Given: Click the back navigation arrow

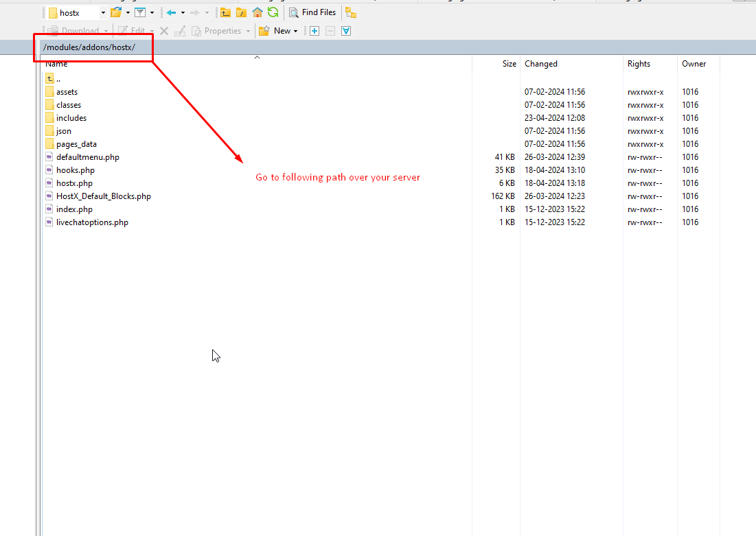Looking at the screenshot, I should click(171, 12).
